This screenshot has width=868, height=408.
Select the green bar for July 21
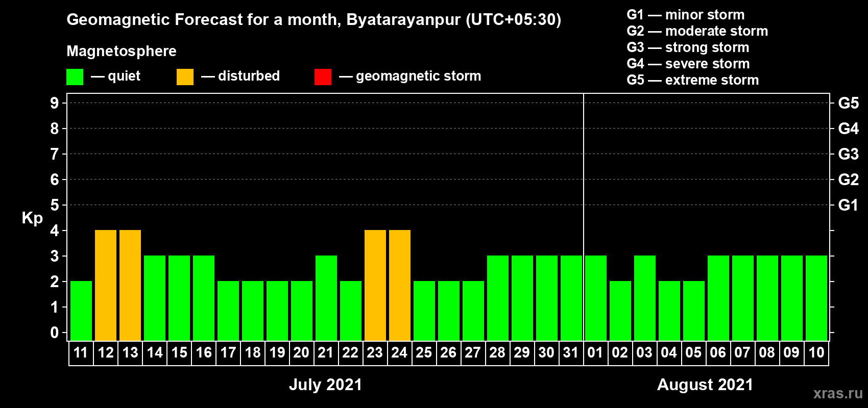click(326, 298)
